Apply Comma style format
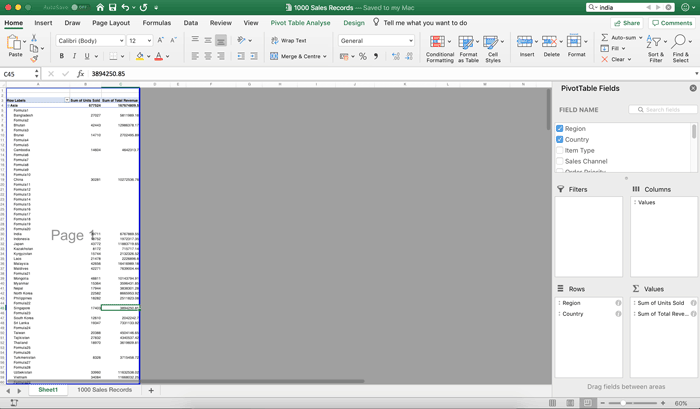 tap(376, 56)
